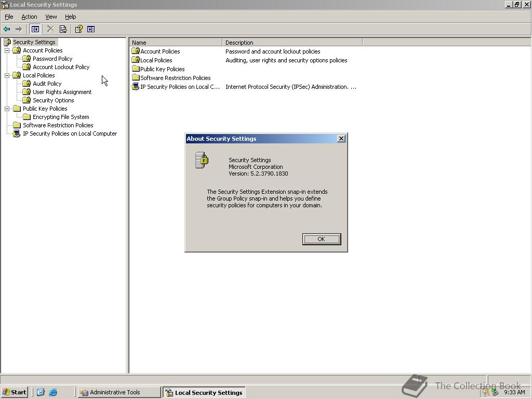Image resolution: width=532 pixels, height=399 pixels.
Task: Open the View menu
Action: click(51, 17)
